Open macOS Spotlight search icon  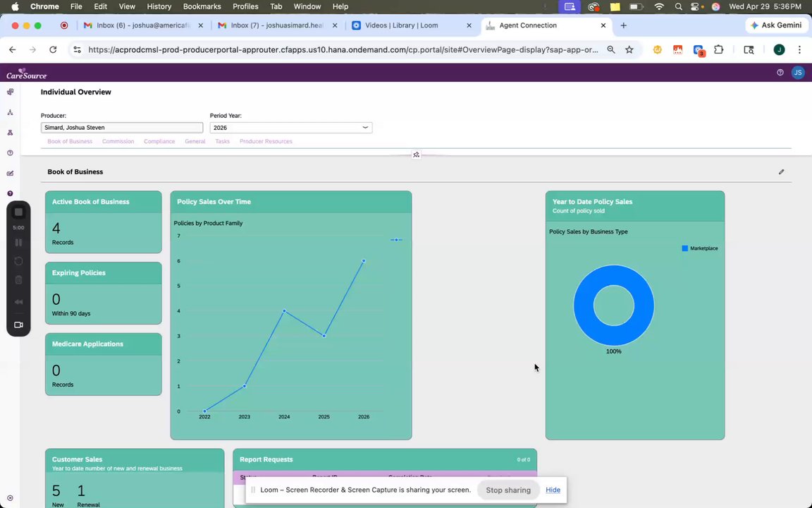coord(678,7)
